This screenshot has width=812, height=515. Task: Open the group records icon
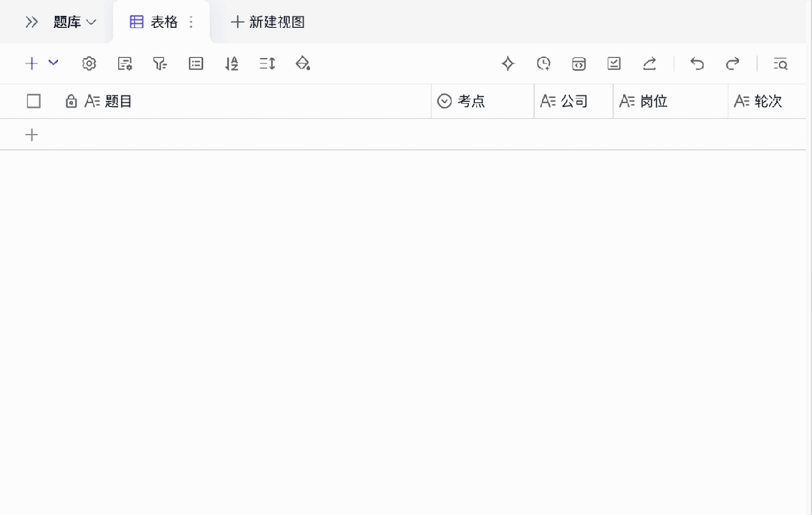(196, 63)
